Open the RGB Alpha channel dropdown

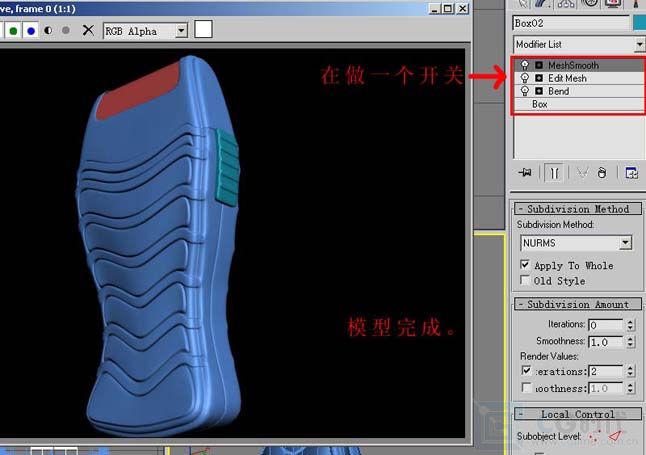(181, 30)
